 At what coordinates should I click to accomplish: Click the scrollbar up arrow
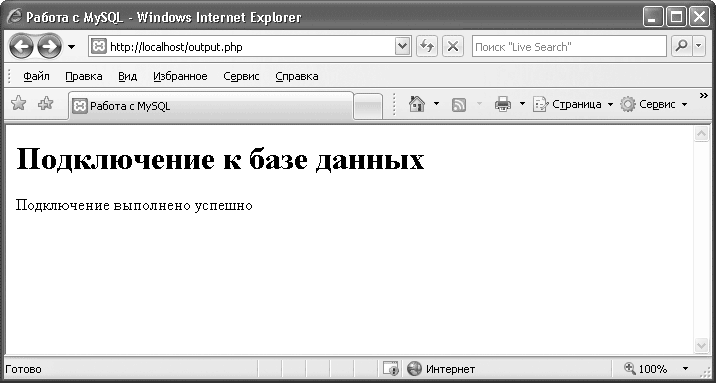(700, 133)
